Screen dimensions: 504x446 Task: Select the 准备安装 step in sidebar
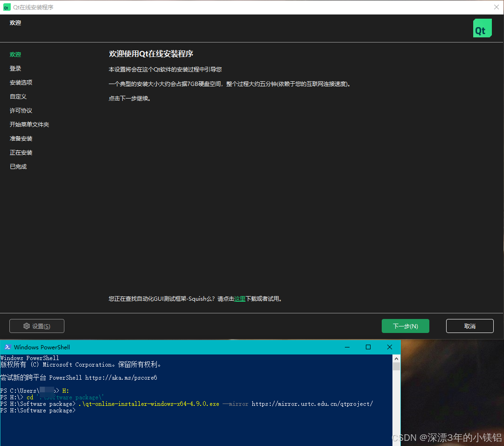point(21,139)
